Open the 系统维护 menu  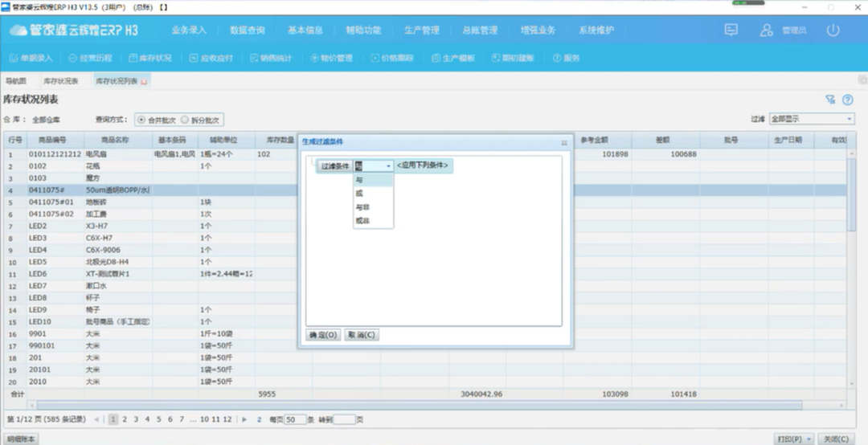596,31
